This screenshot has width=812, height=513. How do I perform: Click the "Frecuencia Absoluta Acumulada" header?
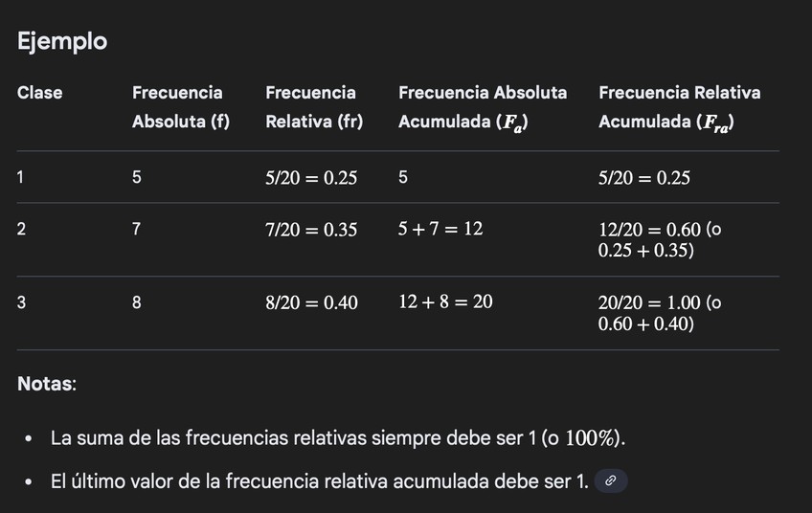[482, 107]
